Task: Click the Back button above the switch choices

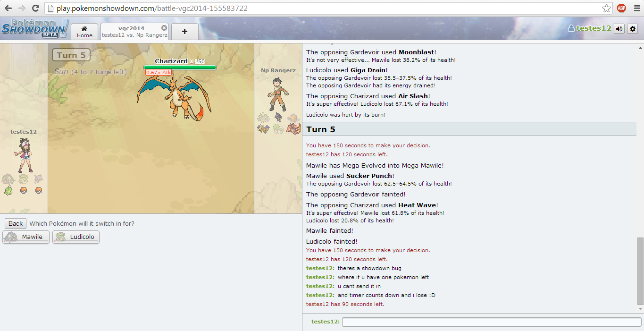Action: (x=16, y=223)
